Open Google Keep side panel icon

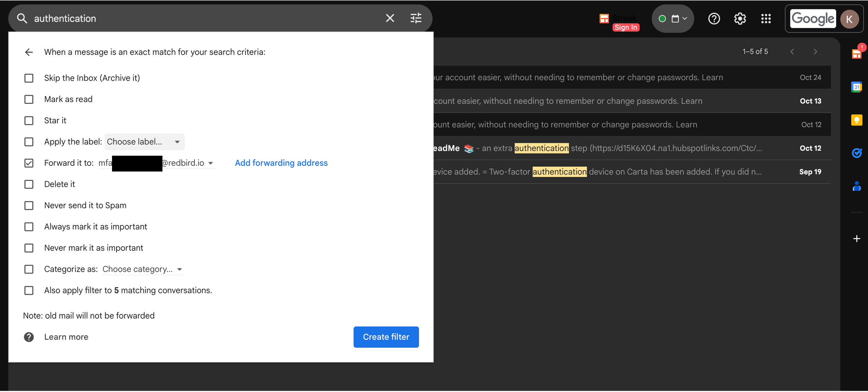856,120
